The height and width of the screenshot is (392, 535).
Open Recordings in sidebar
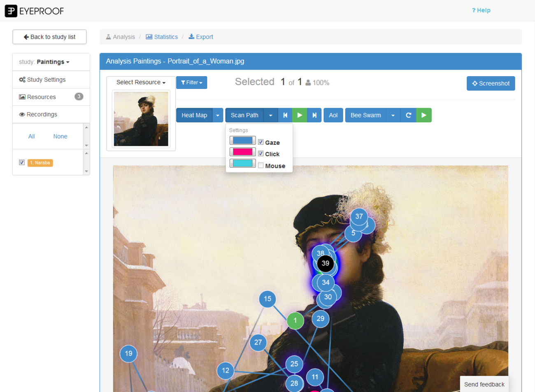coord(51,114)
